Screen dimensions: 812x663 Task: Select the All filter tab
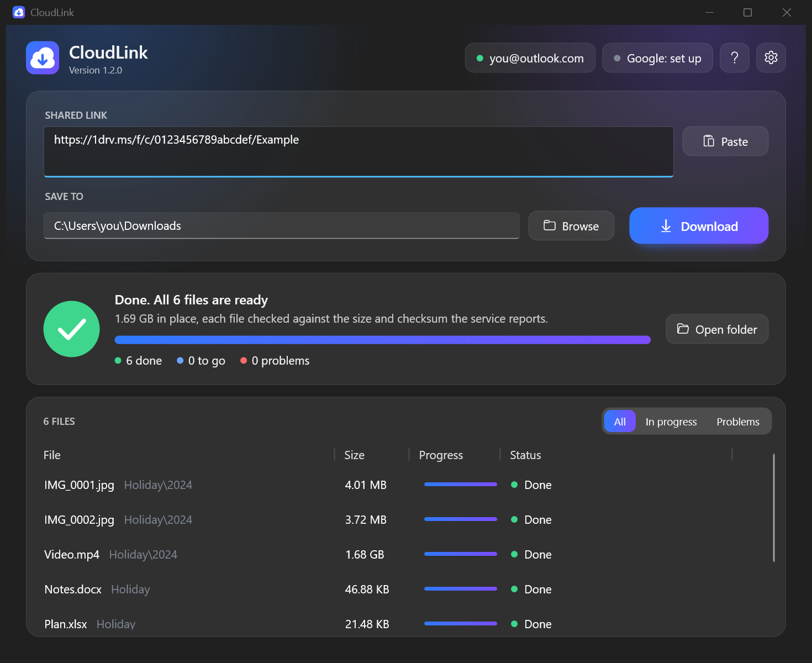620,422
